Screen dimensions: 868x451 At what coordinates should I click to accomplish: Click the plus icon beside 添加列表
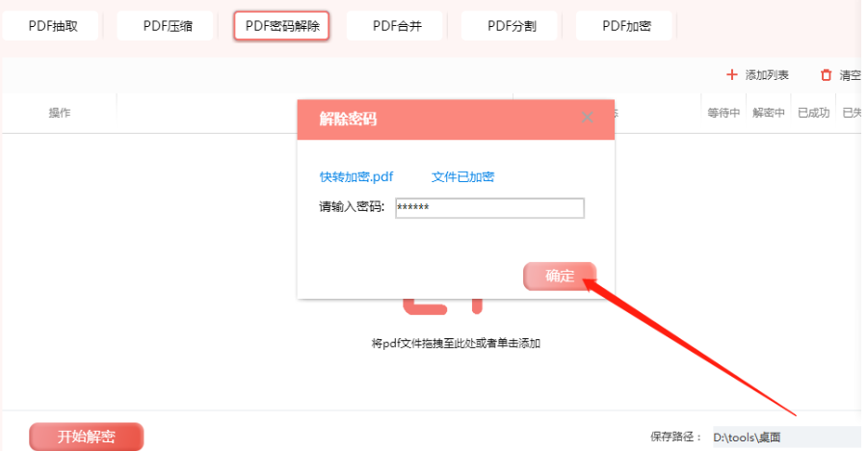tap(732, 75)
